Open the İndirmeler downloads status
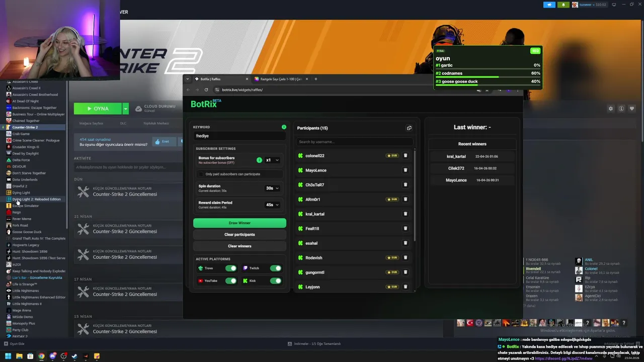 [314, 344]
